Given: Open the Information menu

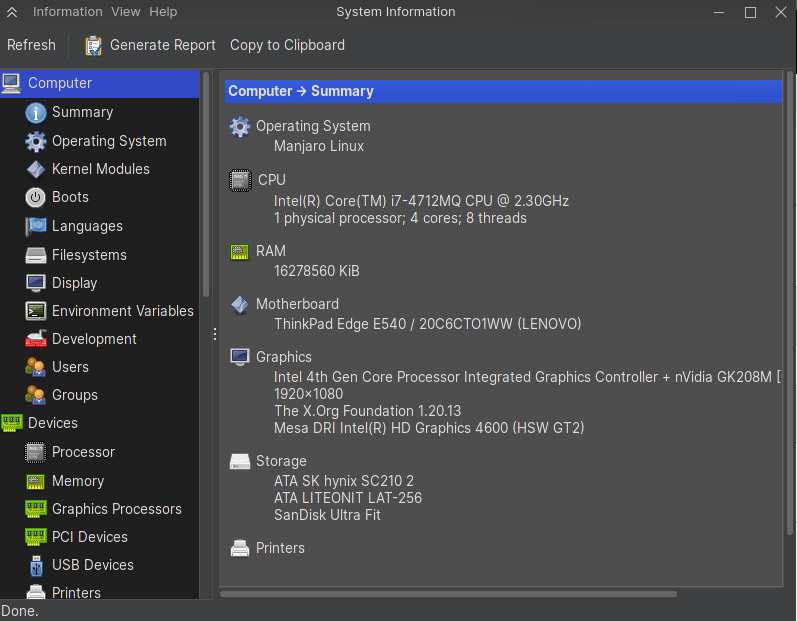Looking at the screenshot, I should point(68,12).
